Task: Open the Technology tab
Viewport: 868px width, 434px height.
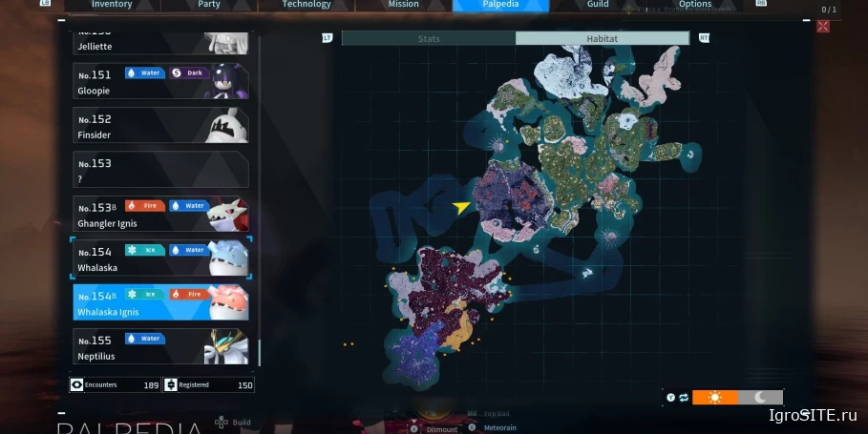Action: (307, 5)
